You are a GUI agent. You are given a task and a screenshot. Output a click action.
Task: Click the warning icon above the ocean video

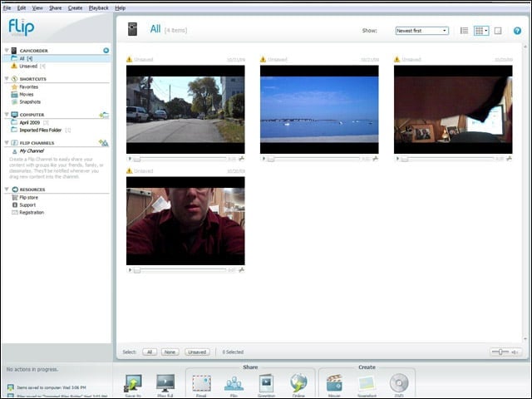tap(263, 59)
